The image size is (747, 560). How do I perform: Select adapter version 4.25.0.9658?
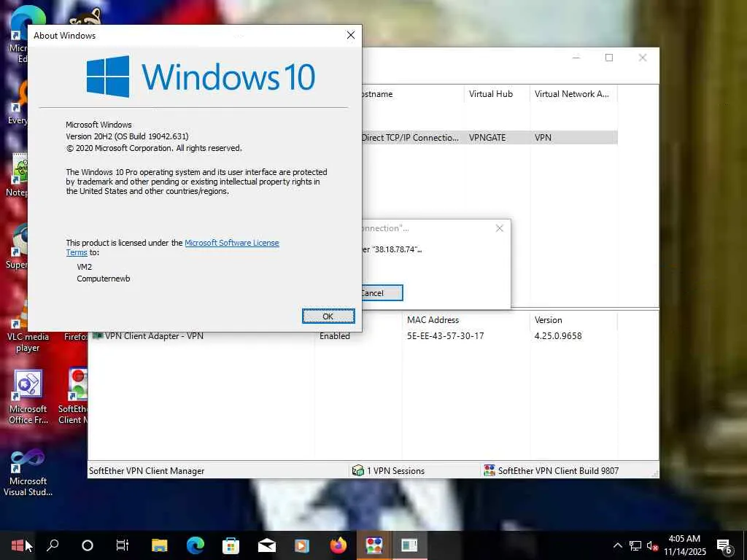coord(558,335)
